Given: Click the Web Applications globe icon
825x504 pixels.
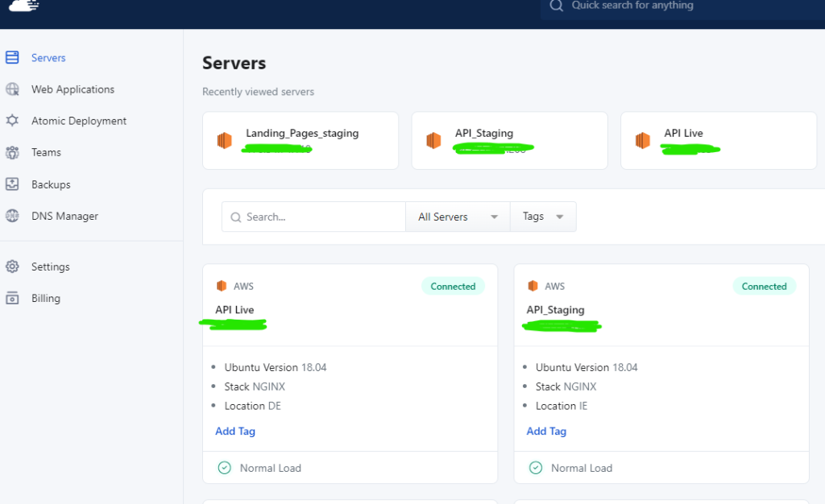Looking at the screenshot, I should pyautogui.click(x=12, y=89).
